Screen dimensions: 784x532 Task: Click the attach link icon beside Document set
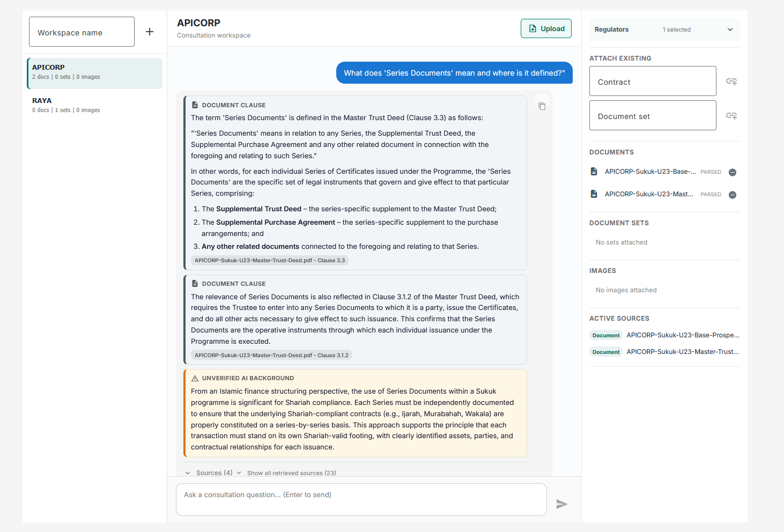click(731, 116)
